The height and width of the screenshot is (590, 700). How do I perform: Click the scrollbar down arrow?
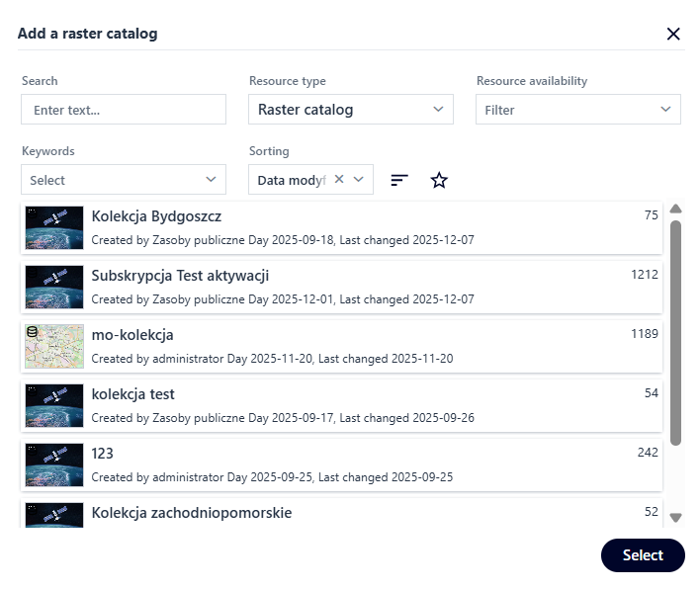click(676, 517)
